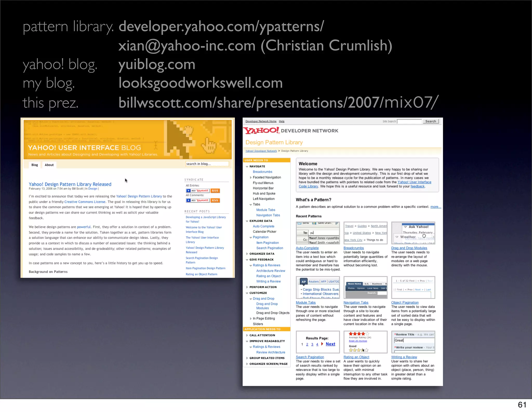Open Rating an Object Pattern post
This screenshot has width=532, height=412.
[201, 274]
